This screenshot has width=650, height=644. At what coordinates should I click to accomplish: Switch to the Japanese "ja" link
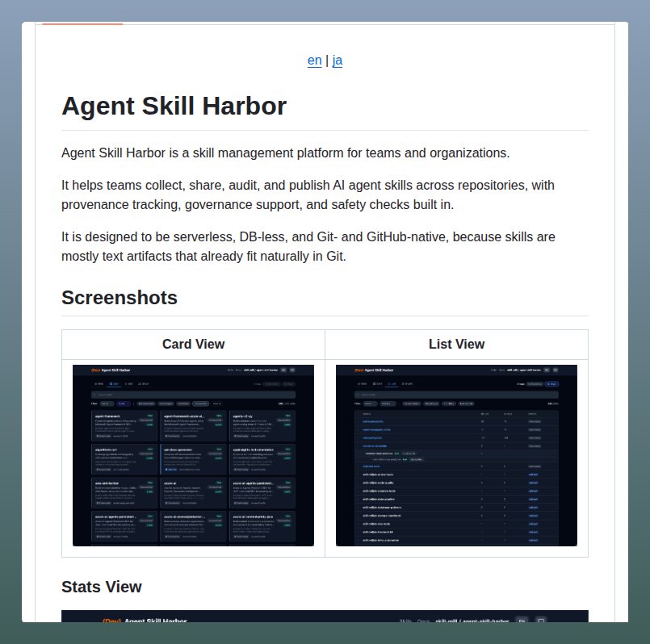pyautogui.click(x=337, y=61)
